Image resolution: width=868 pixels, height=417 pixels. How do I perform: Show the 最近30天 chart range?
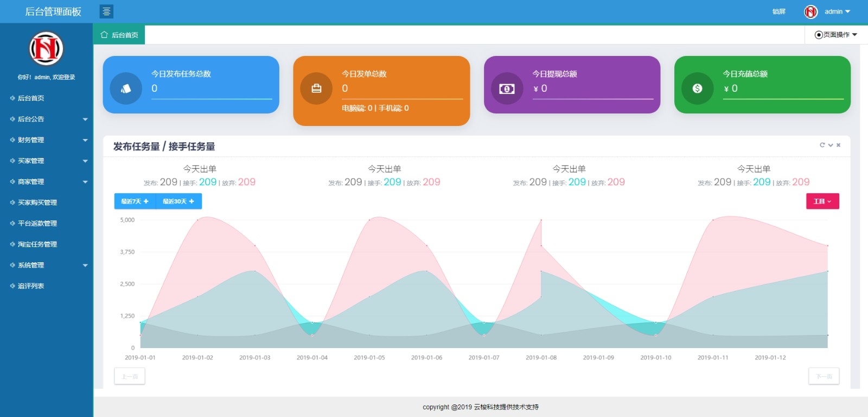click(x=179, y=201)
